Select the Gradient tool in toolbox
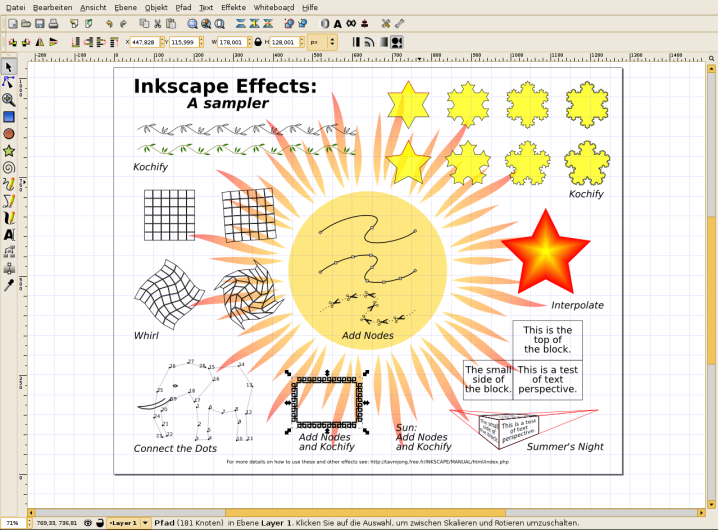 click(x=9, y=268)
